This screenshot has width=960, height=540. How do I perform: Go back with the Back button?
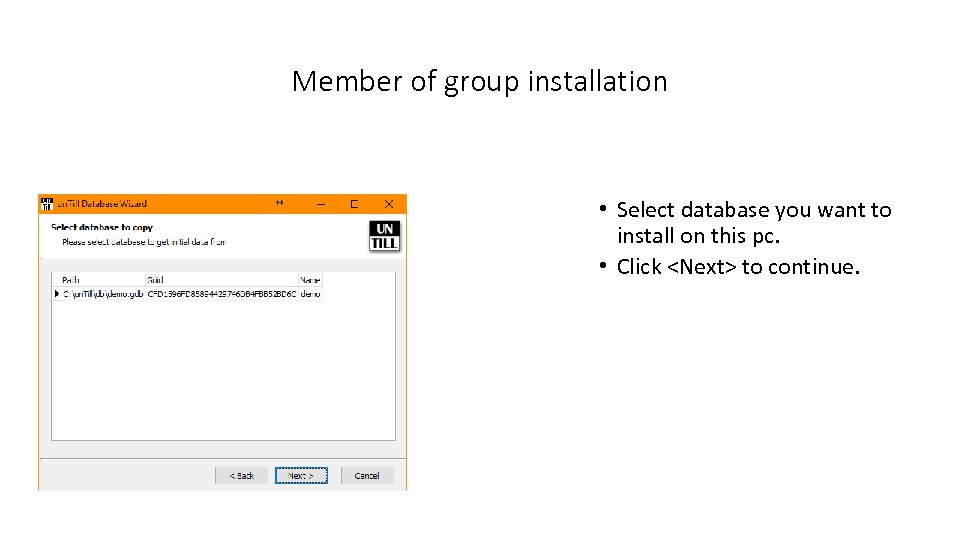click(241, 476)
